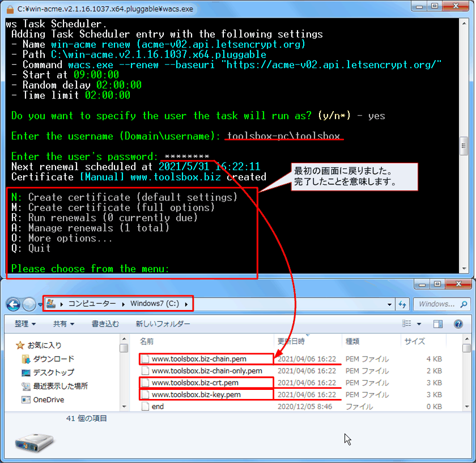Click the change view icon in the toolbar
Image resolution: width=476 pixels, height=463 pixels.
pos(407,324)
